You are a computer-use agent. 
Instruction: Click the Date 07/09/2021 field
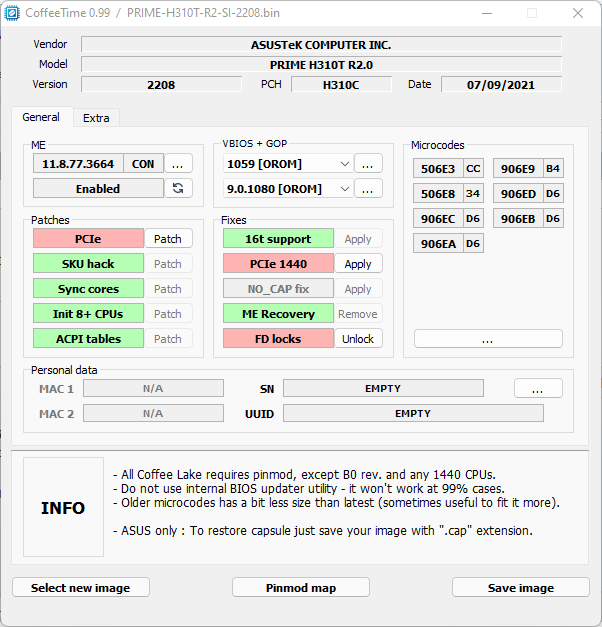pyautogui.click(x=501, y=84)
